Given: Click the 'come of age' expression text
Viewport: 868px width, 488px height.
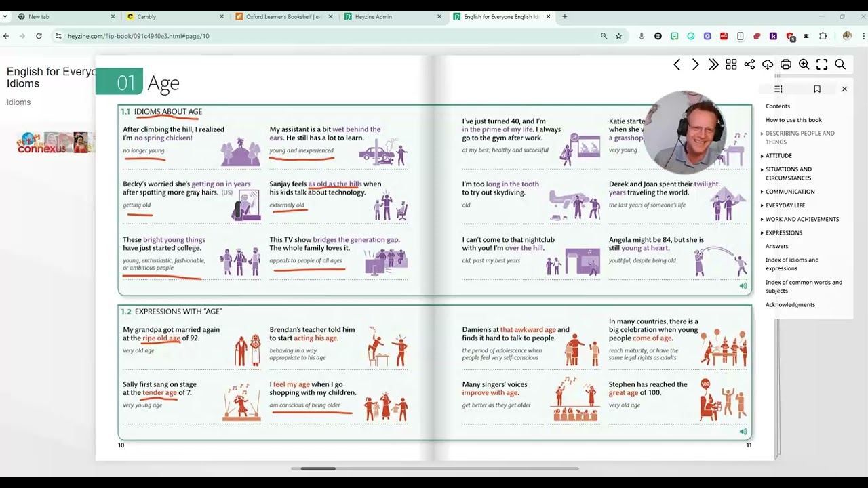Looking at the screenshot, I should (652, 338).
